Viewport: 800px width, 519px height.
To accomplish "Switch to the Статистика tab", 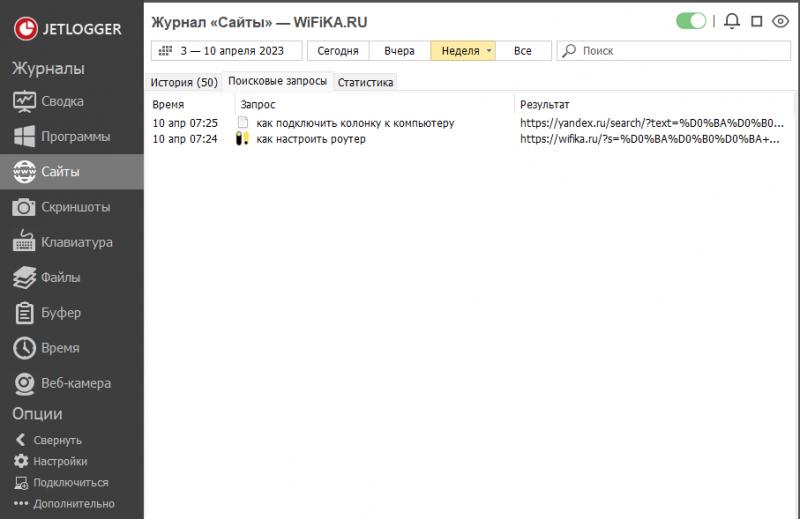I will pyautogui.click(x=365, y=82).
